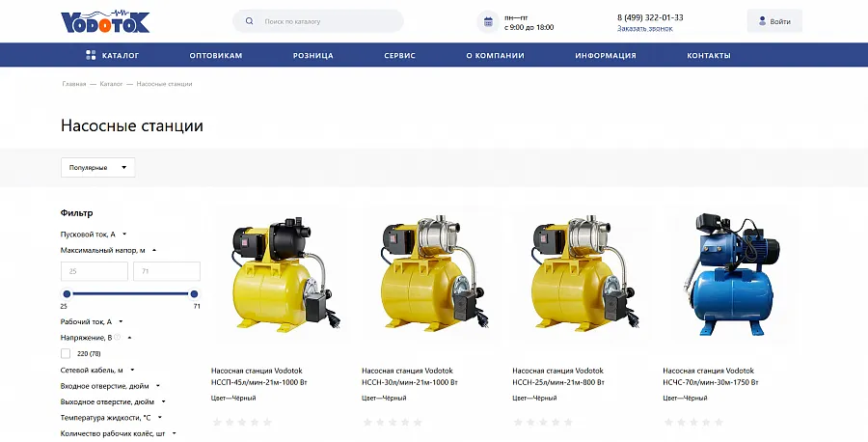Image resolution: width=868 pixels, height=442 pixels.
Task: Click the slider maximum handle at 71
Action: point(194,293)
